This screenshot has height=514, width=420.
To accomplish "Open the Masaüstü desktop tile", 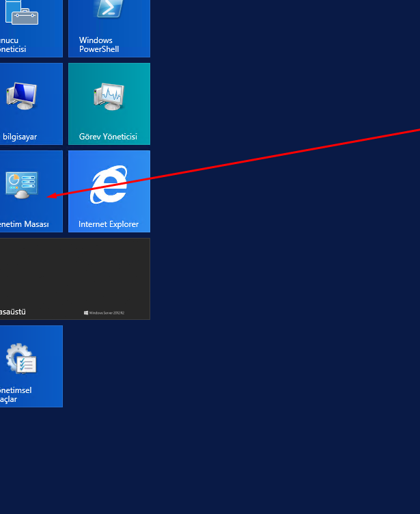I will (x=75, y=279).
